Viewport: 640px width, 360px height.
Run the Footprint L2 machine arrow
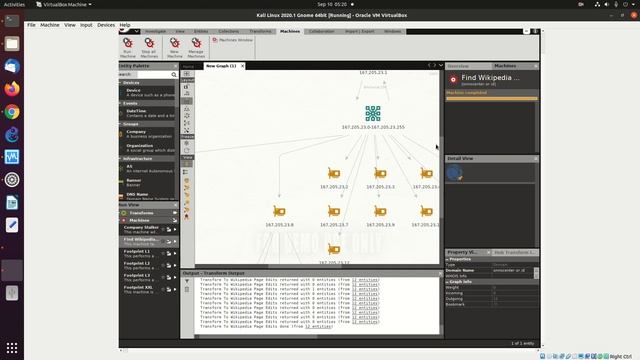point(175,265)
